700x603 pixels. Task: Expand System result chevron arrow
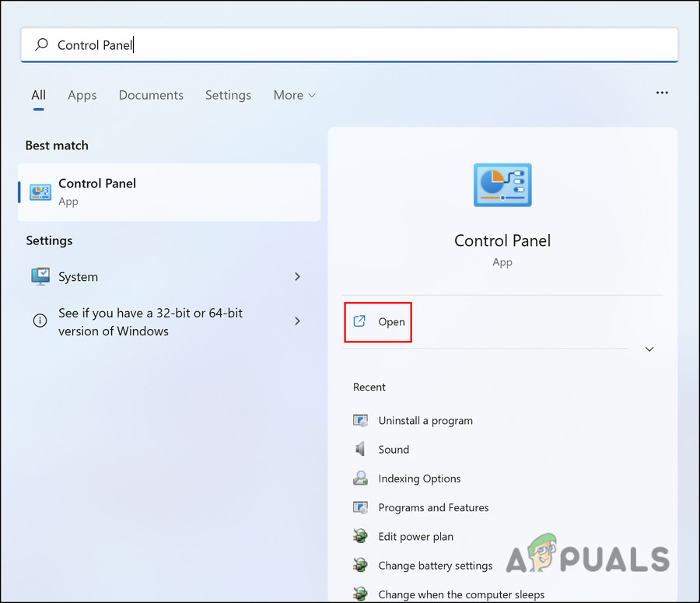(x=297, y=276)
